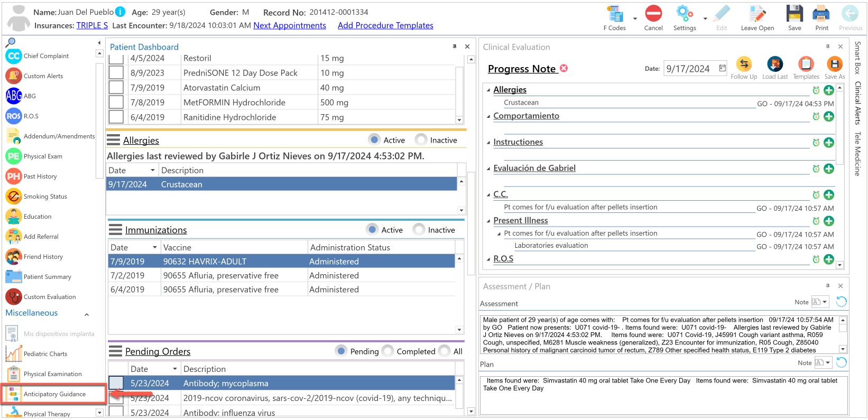Viewport: 868px width, 420px height.
Task: Open the Settings gears icon
Action: tap(685, 14)
